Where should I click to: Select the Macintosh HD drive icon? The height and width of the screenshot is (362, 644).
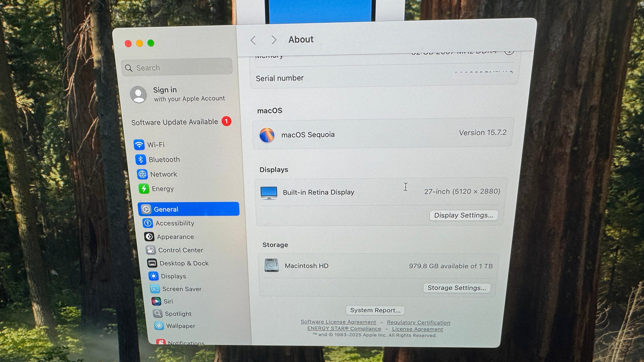coord(272,265)
